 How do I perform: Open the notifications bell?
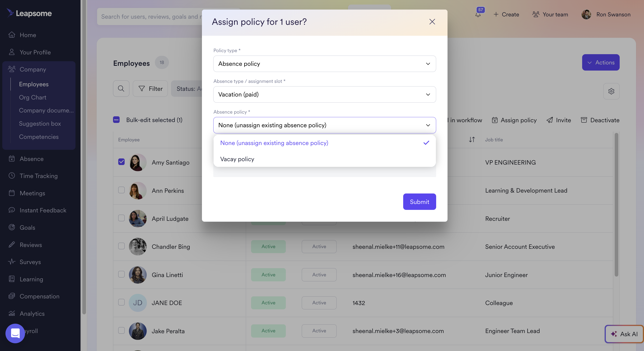(478, 15)
